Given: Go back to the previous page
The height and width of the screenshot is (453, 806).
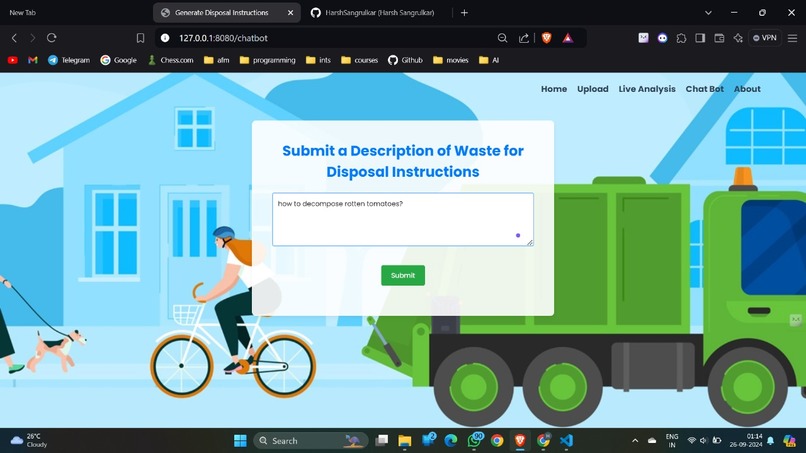Looking at the screenshot, I should [14, 38].
